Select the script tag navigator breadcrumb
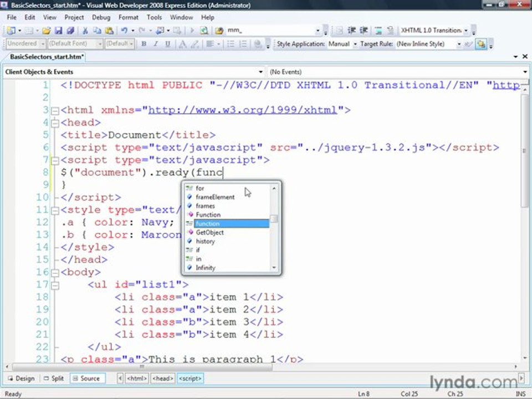Image resolution: width=532 pixels, height=399 pixels. (190, 378)
